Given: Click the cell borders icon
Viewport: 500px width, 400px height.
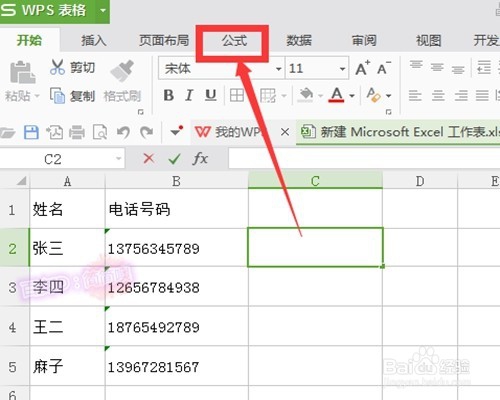Looking at the screenshot, I should tap(237, 96).
